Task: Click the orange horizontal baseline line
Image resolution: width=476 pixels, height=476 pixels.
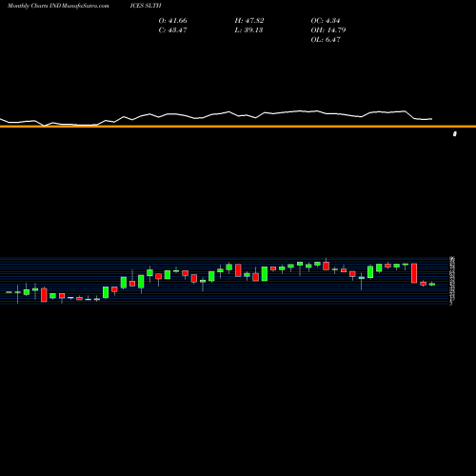Action: coord(238,127)
